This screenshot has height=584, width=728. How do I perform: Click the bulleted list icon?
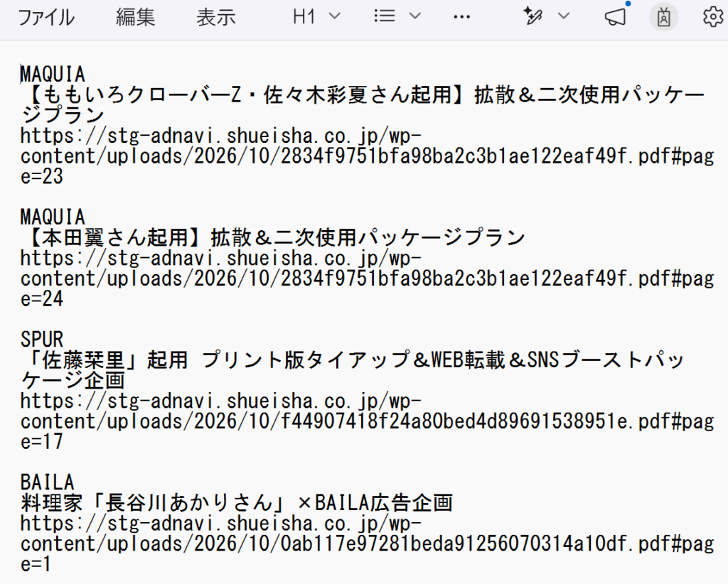(x=385, y=16)
